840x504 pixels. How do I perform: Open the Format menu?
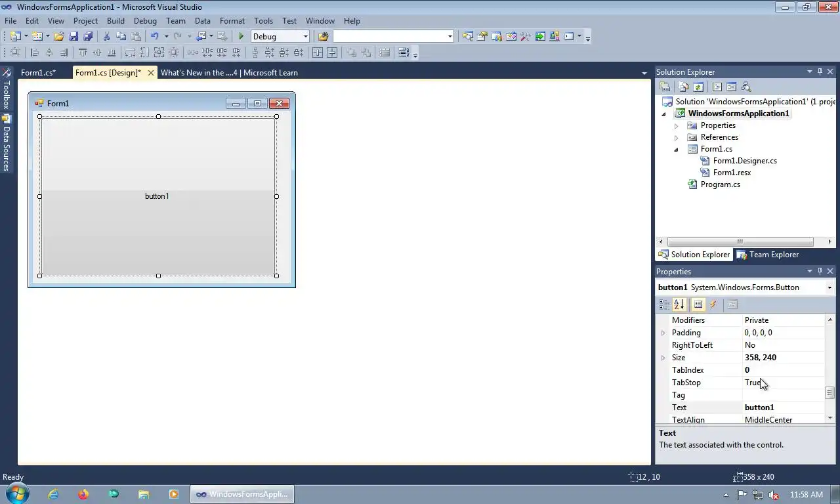(x=232, y=21)
